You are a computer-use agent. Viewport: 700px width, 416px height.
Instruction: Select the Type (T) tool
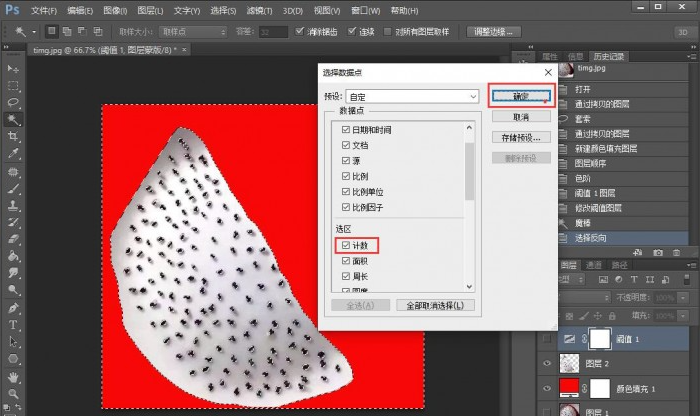(14, 325)
